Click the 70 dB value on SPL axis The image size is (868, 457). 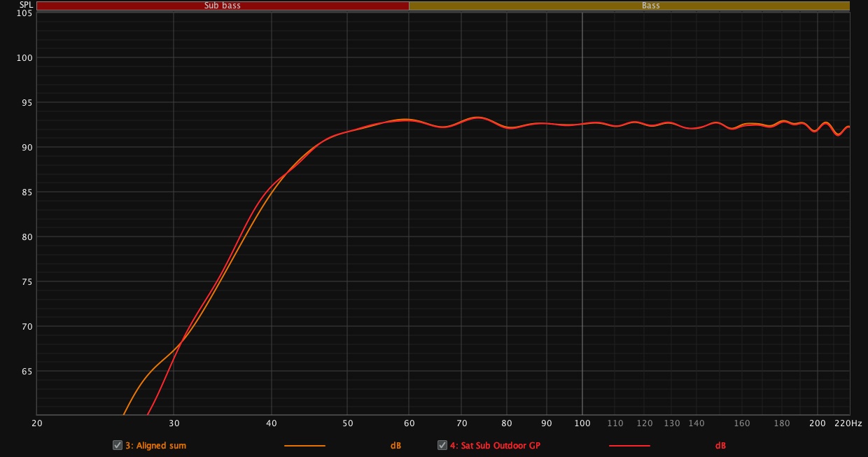[27, 326]
